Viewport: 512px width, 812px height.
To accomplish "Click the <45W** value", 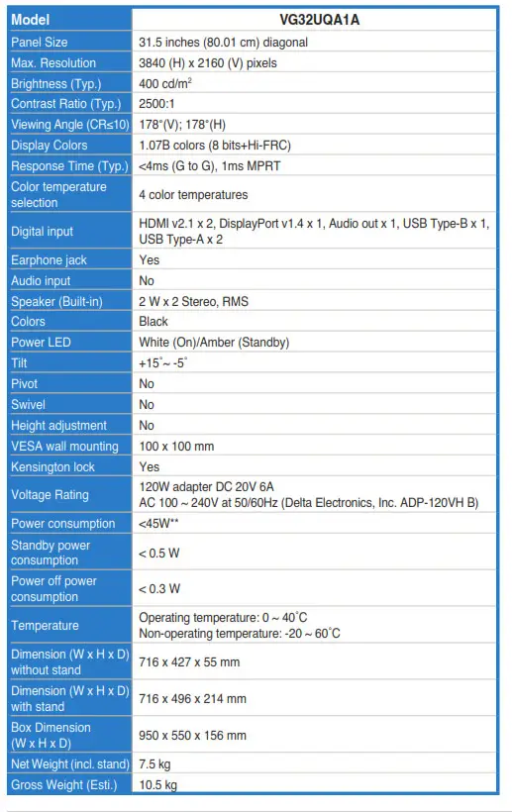I will point(158,524).
